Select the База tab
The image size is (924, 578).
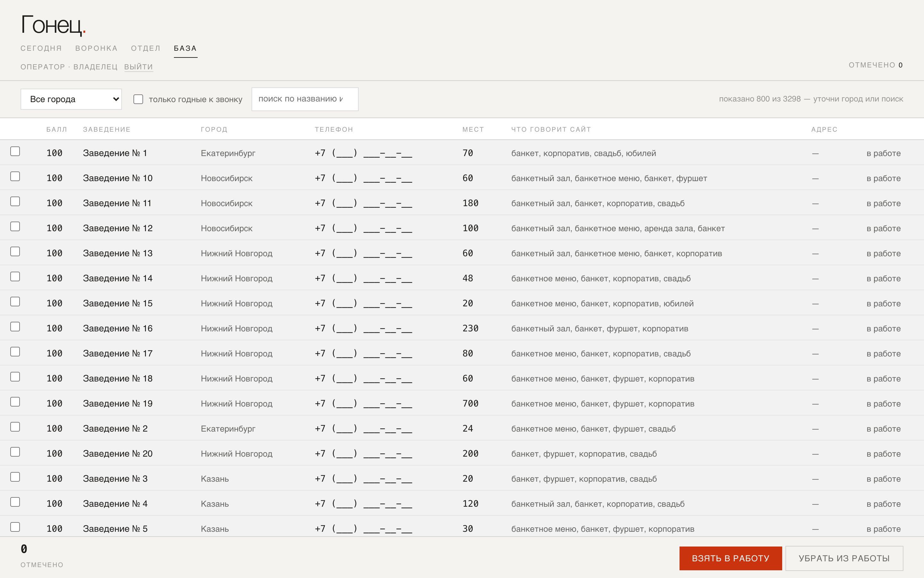185,48
